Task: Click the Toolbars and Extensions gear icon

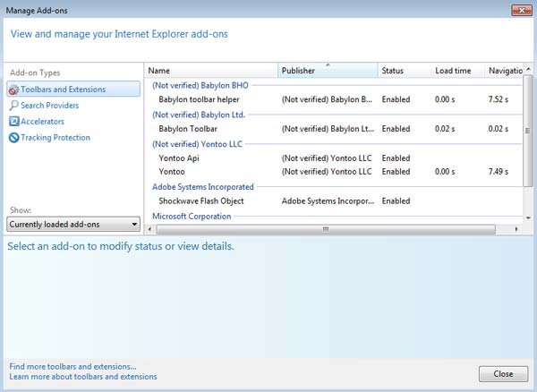Action: coord(13,89)
